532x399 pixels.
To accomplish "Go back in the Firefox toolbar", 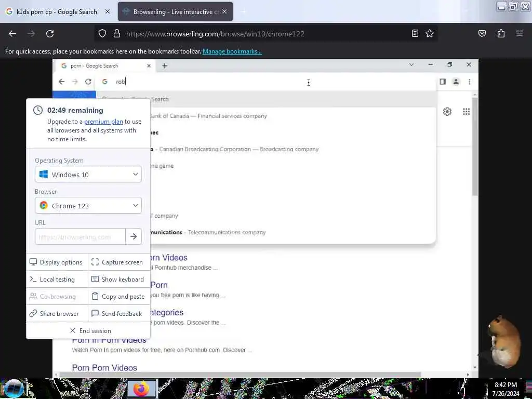I will coord(12,34).
